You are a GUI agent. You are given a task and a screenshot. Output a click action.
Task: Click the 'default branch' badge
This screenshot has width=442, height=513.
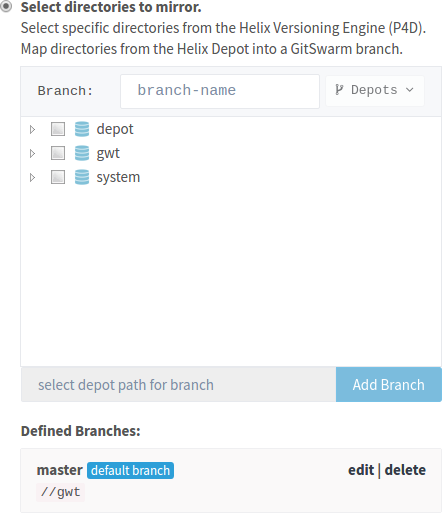(130, 470)
